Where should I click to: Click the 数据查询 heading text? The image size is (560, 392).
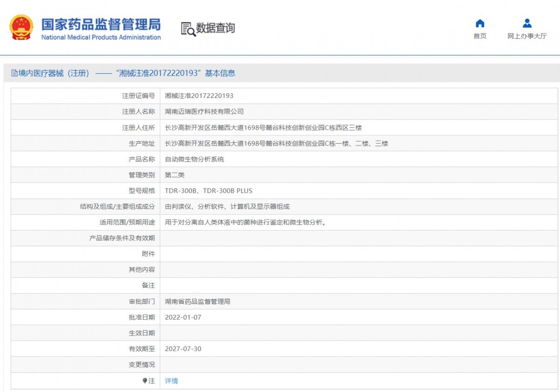tap(216, 28)
